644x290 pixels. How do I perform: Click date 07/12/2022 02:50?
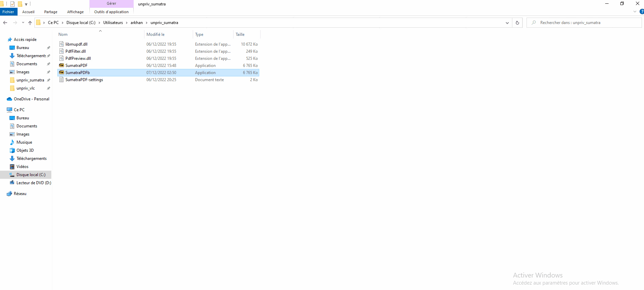[x=161, y=73]
